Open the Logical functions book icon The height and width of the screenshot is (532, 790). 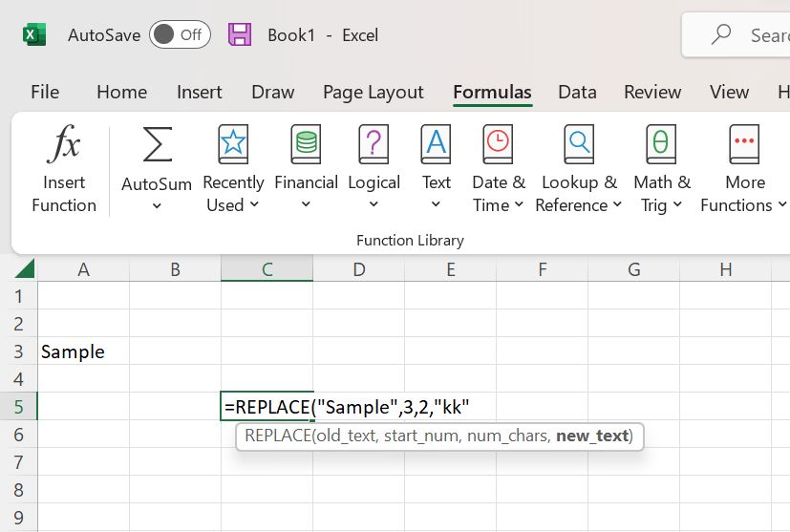(x=374, y=144)
